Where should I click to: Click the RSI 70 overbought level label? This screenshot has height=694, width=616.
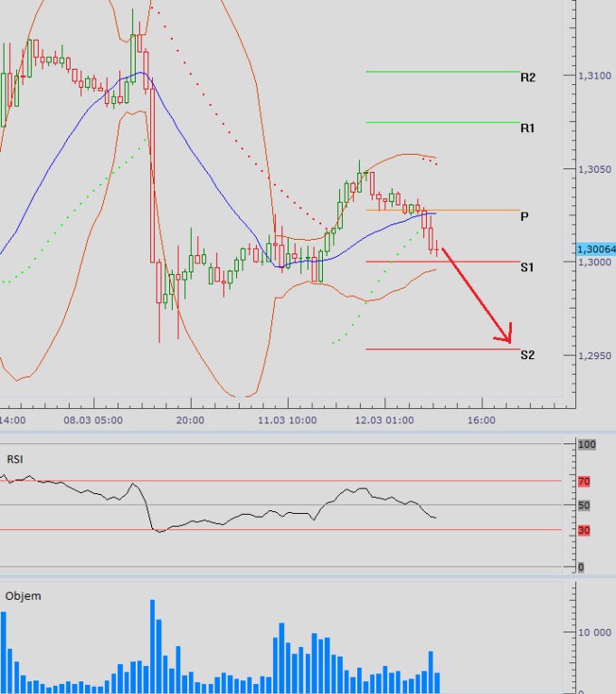click(584, 481)
